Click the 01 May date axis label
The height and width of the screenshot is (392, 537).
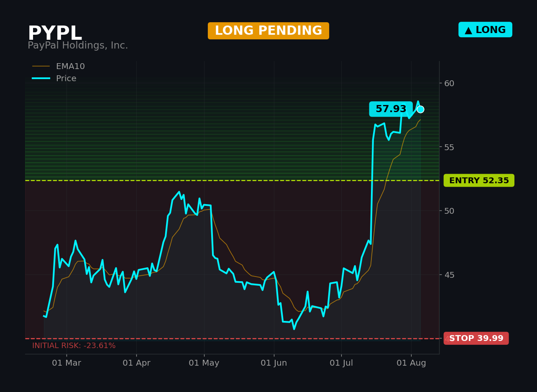pyautogui.click(x=204, y=363)
